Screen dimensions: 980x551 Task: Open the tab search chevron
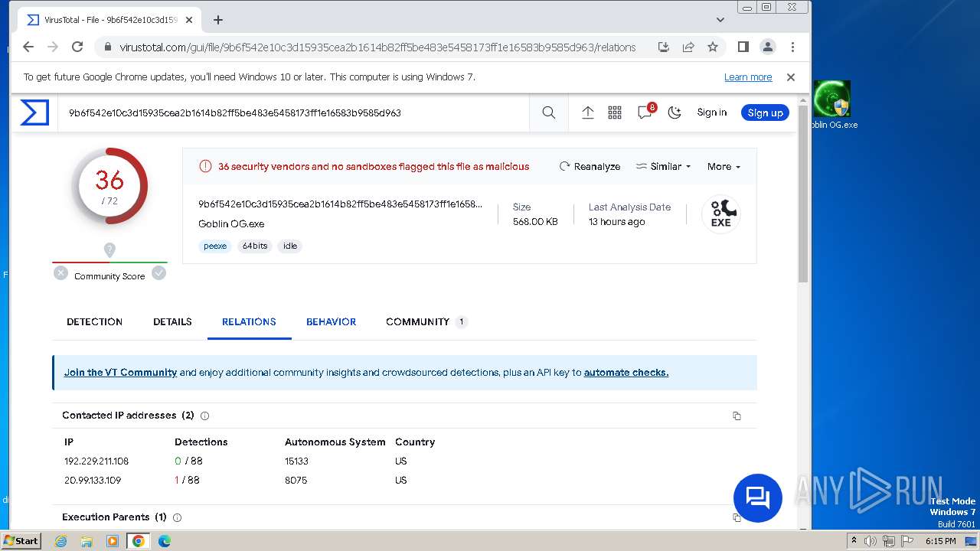coord(720,20)
